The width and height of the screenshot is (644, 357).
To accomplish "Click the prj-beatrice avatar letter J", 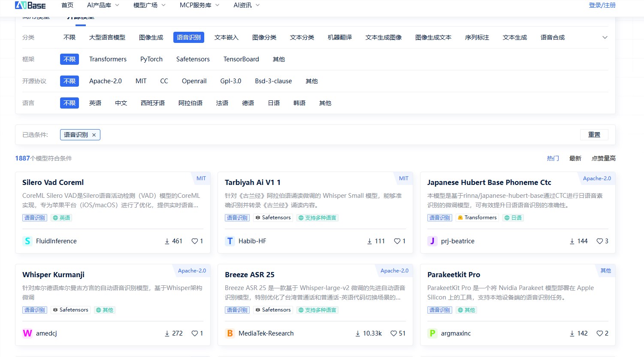I will tap(432, 241).
